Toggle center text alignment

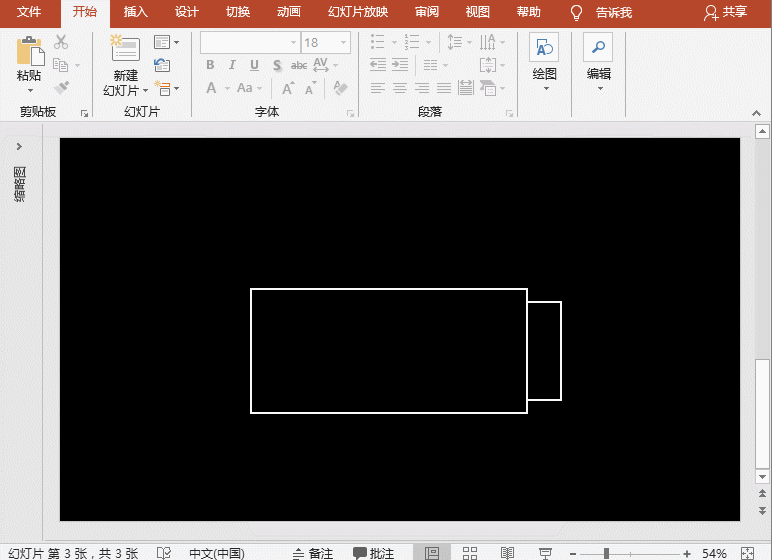point(400,88)
